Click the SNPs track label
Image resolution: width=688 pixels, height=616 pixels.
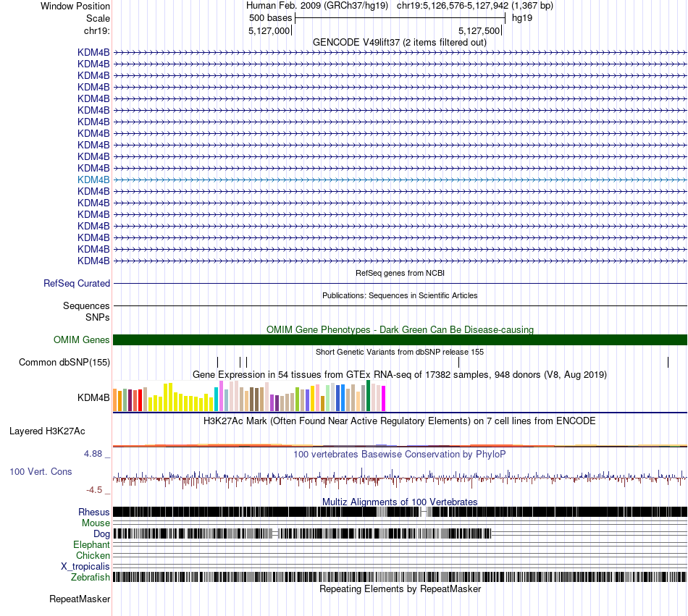coord(98,318)
